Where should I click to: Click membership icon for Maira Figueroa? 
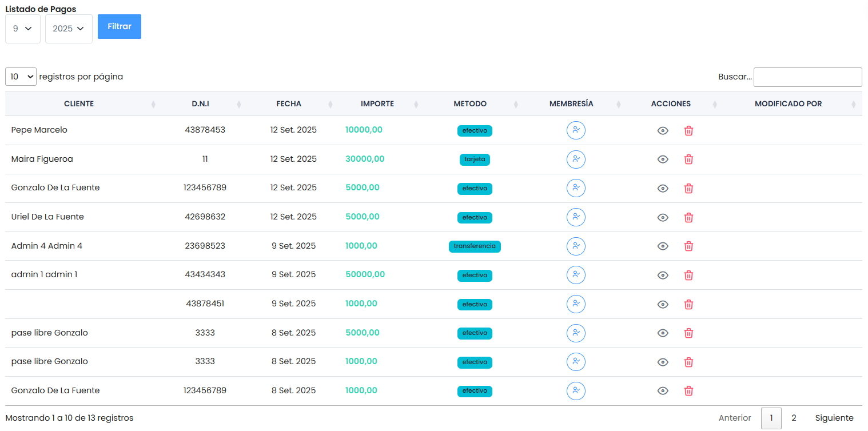[x=576, y=159]
